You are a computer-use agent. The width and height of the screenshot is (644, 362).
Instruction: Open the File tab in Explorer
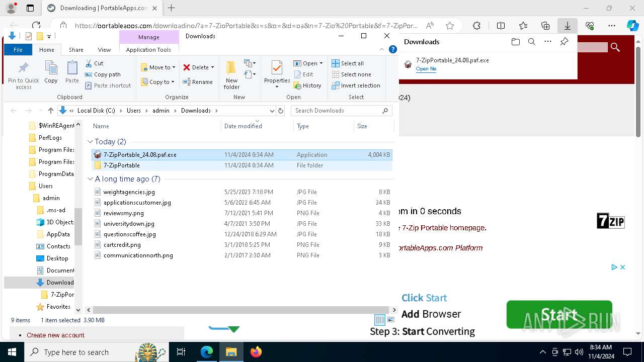click(x=18, y=50)
